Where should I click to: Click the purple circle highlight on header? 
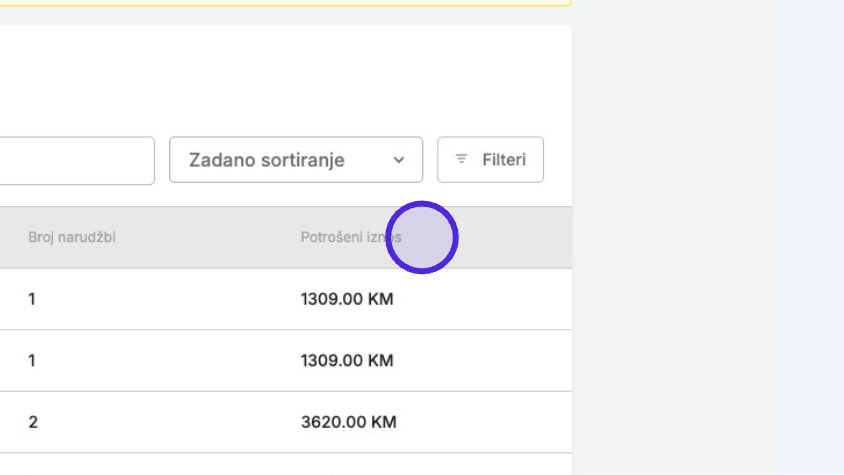(x=422, y=238)
